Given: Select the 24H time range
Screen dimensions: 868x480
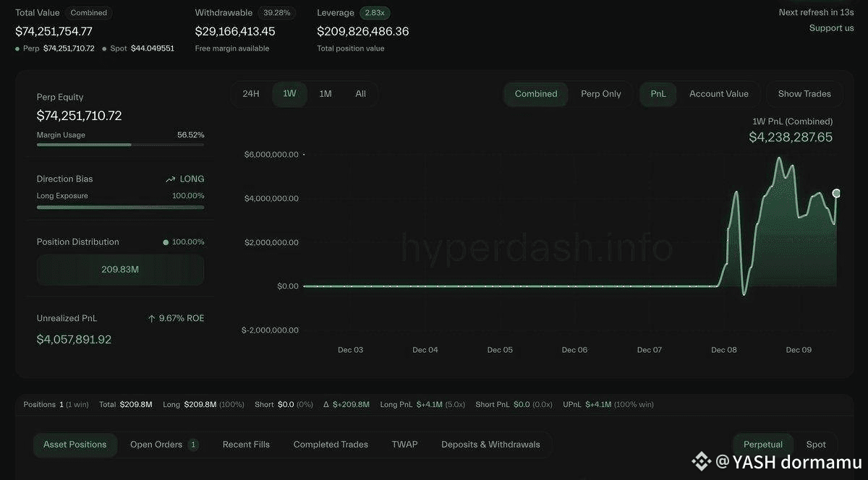Looking at the screenshot, I should click(251, 94).
